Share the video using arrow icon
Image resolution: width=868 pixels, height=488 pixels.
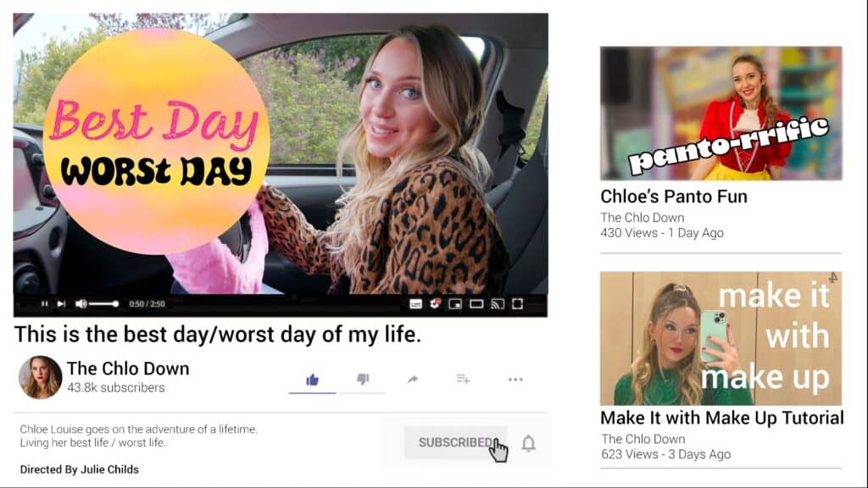click(413, 379)
